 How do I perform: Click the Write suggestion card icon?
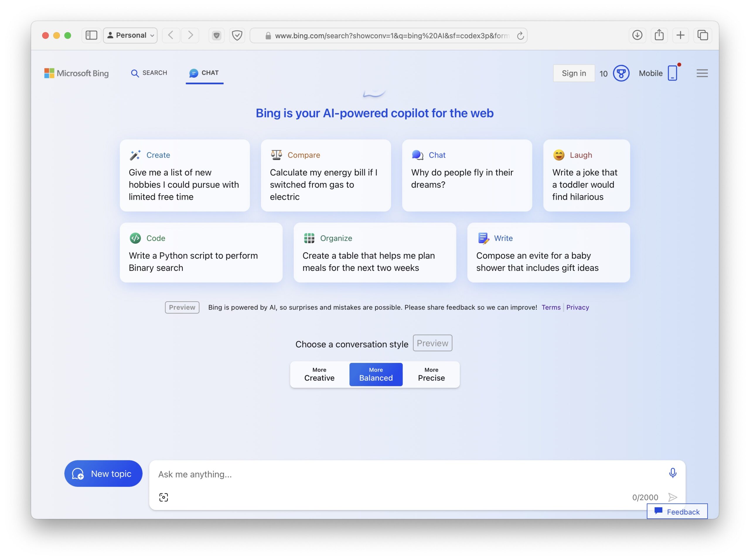[483, 238]
